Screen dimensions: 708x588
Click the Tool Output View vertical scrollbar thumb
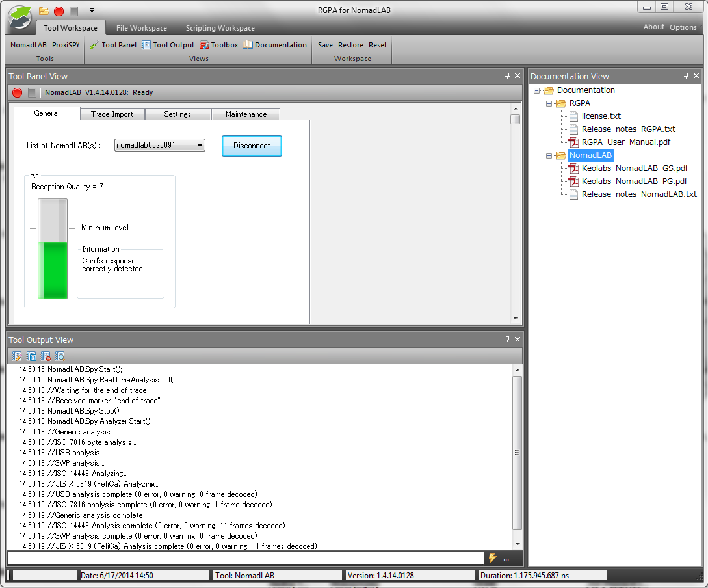[x=517, y=453]
